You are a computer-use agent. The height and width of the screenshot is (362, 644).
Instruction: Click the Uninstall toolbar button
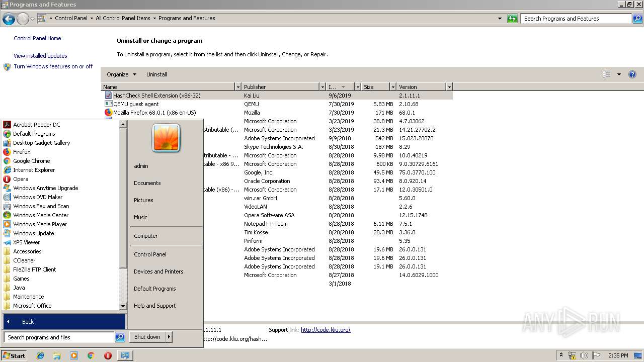tap(156, 74)
